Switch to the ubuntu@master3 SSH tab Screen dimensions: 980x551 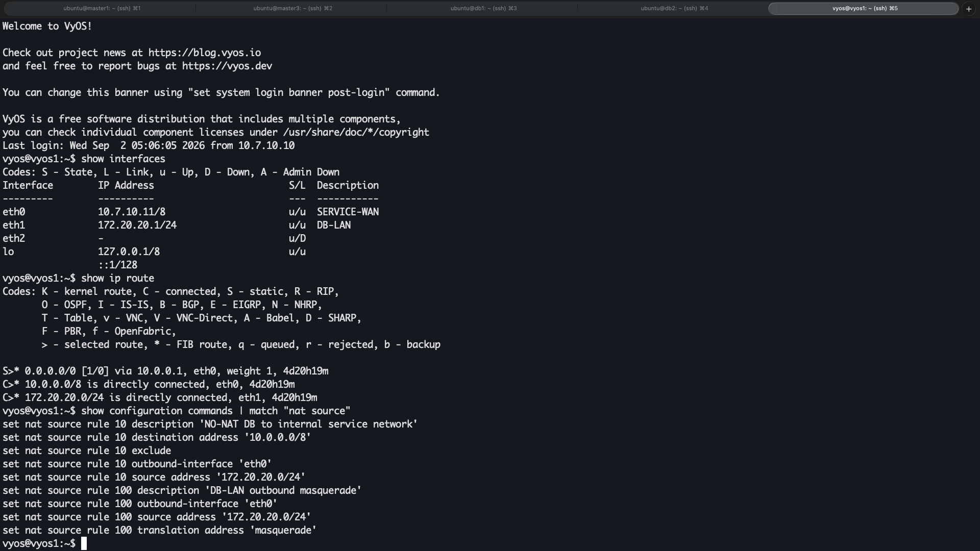click(292, 8)
